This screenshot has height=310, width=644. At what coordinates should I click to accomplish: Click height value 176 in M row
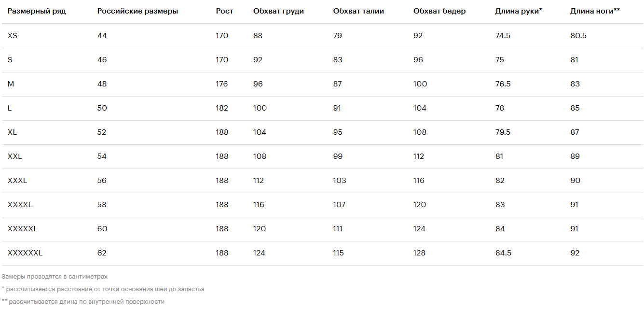point(222,84)
